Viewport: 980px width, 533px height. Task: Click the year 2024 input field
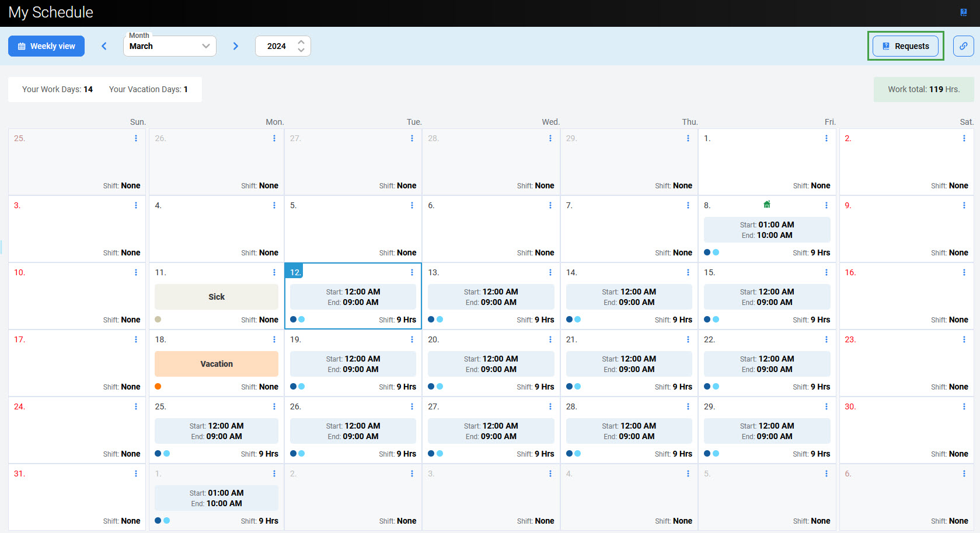click(277, 46)
